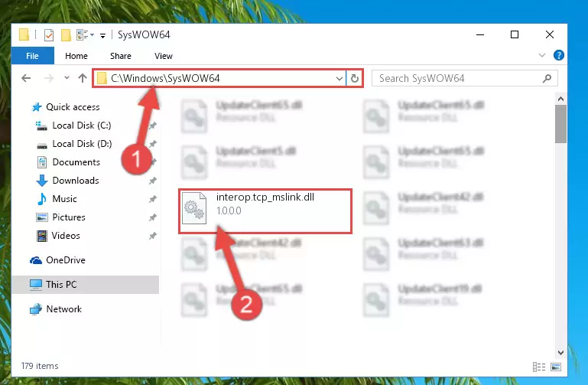Select the interop.tcp_mslink.dll file
The image size is (588, 385).
265,211
